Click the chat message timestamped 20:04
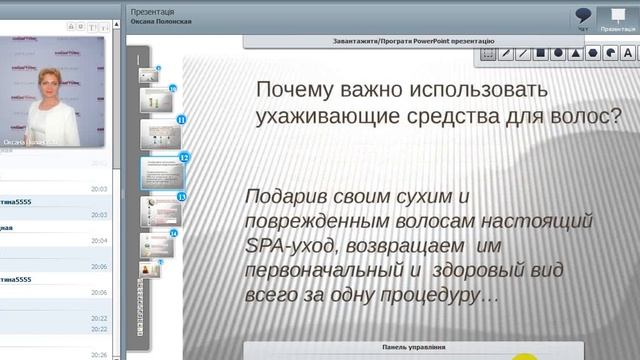640x360 pixels. tap(56, 241)
